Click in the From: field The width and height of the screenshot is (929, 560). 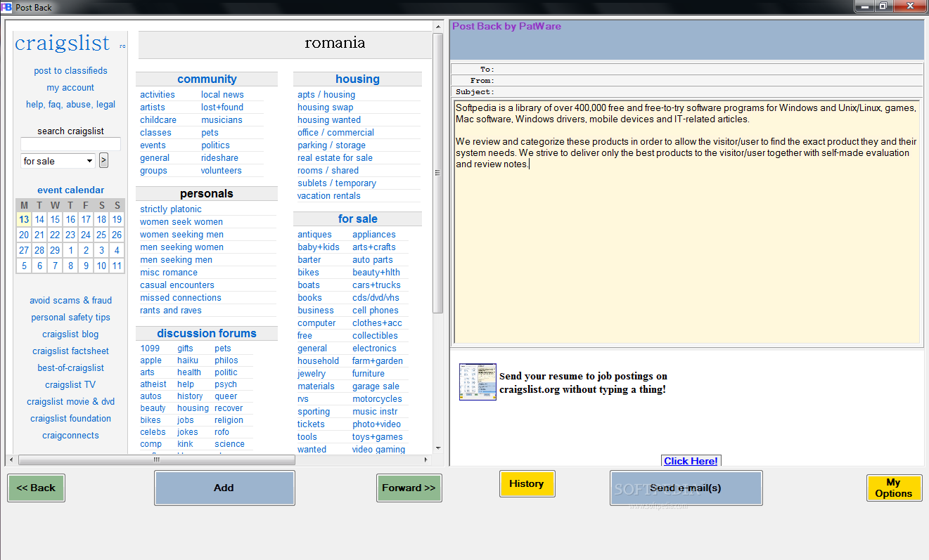point(709,80)
